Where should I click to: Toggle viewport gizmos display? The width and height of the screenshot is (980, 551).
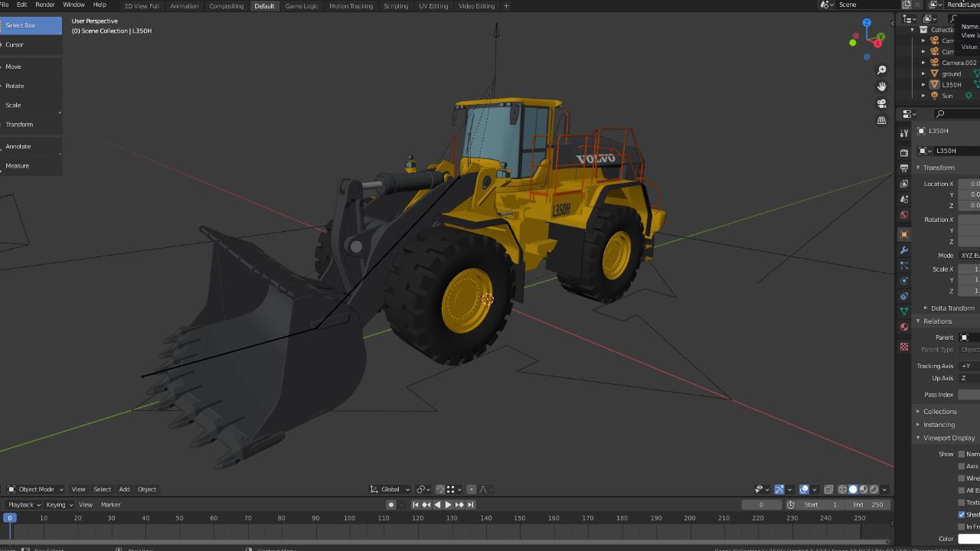tap(779, 489)
